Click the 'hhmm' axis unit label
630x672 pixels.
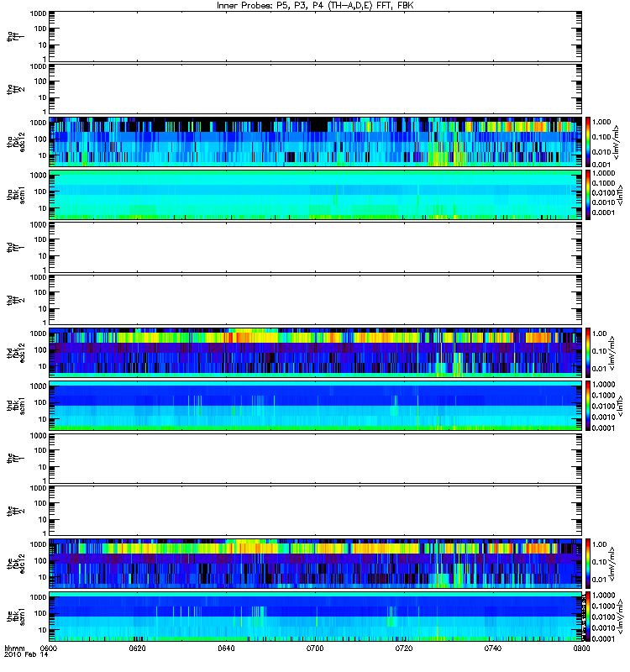pos(14,648)
